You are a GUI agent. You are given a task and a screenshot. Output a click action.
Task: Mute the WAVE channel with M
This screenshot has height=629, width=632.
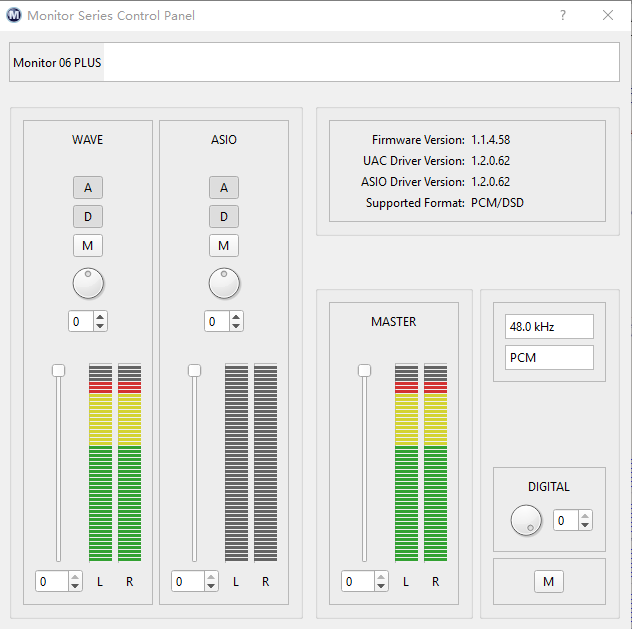click(88, 245)
